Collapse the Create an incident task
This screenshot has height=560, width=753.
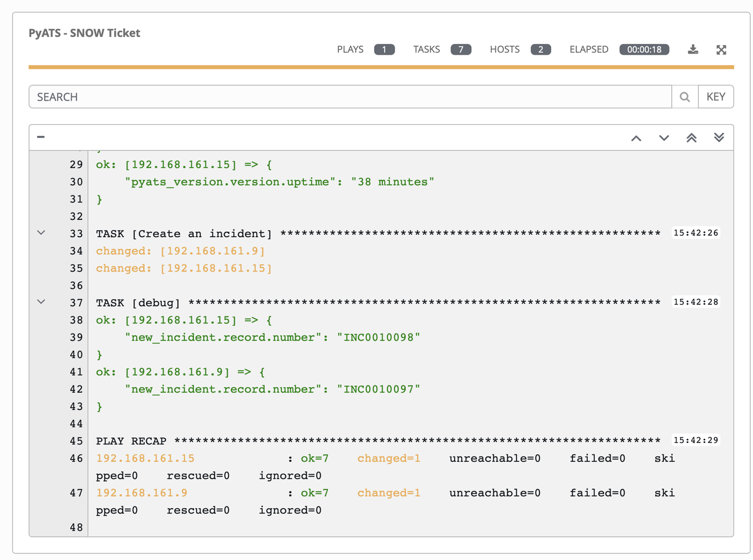click(41, 233)
